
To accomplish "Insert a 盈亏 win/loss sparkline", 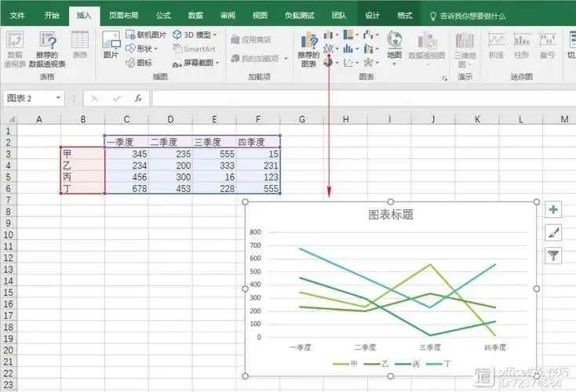I will pos(547,45).
